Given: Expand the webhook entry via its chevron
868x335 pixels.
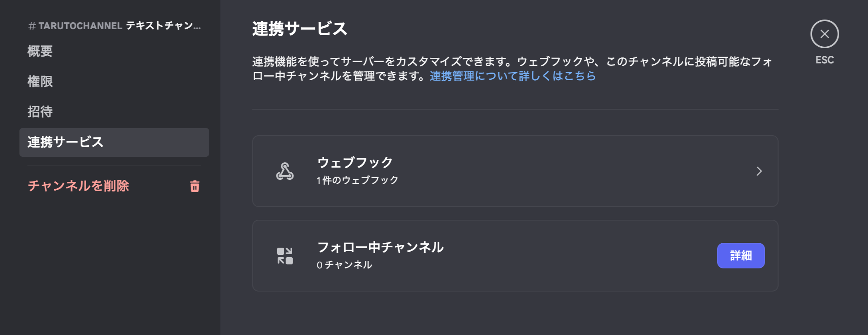Looking at the screenshot, I should (x=759, y=171).
